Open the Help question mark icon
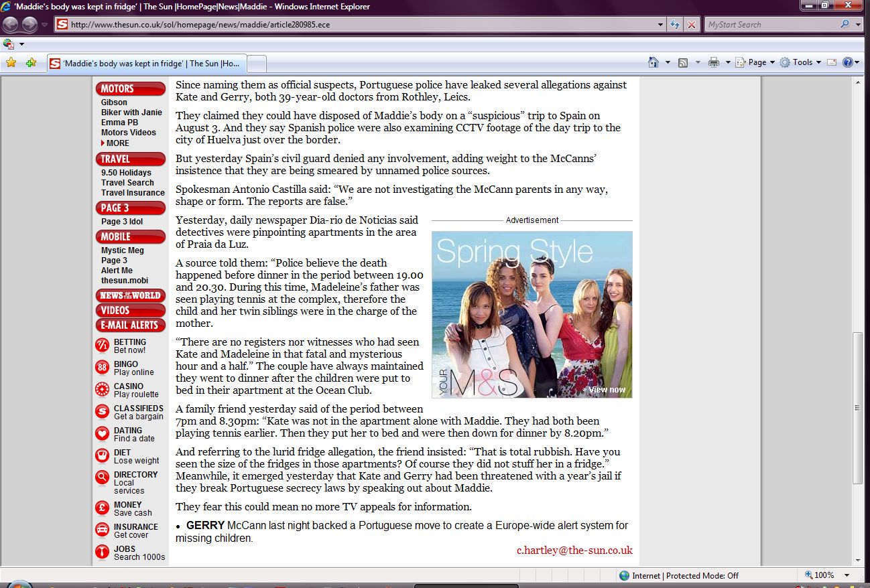The image size is (870, 588). (x=848, y=62)
